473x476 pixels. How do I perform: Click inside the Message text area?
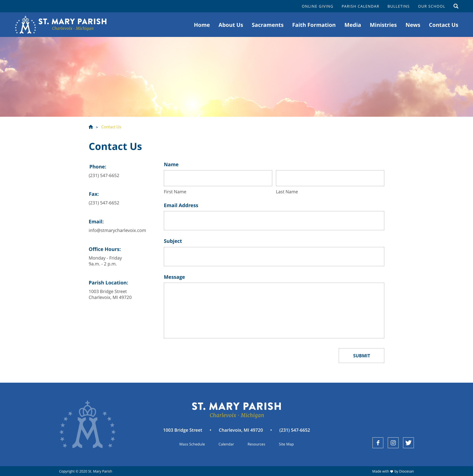(x=274, y=311)
